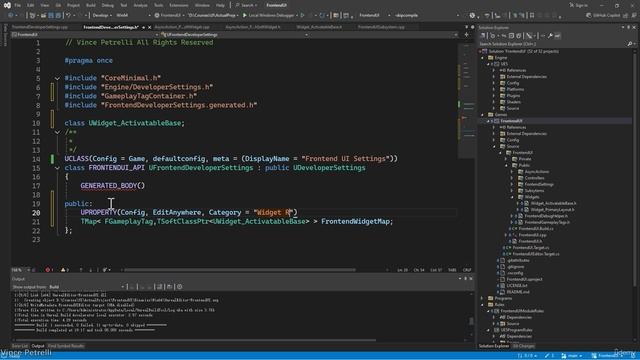Viewport: 640px width, 360px height.
Task: Click Solution Explorer collapse all icon
Action: tap(511, 36)
